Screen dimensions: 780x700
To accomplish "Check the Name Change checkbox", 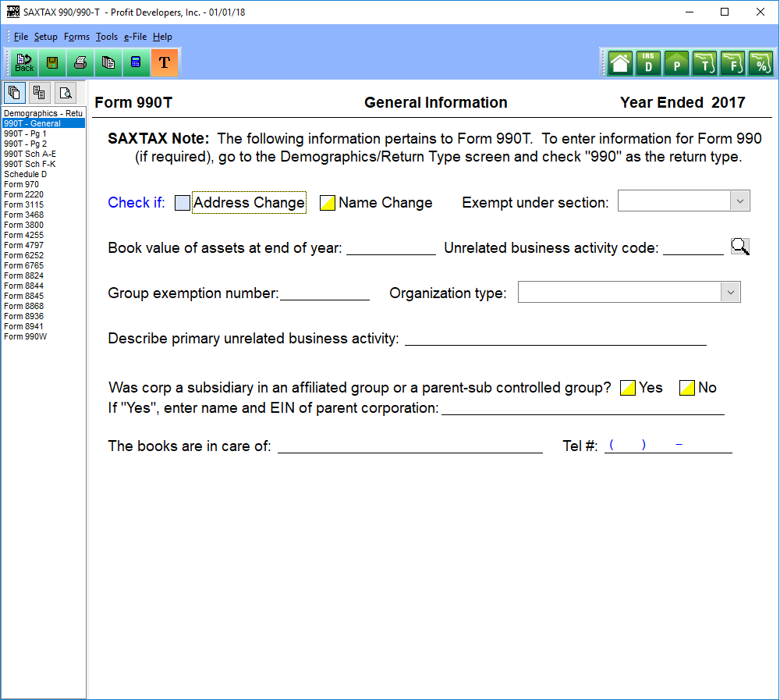I will pos(328,203).
